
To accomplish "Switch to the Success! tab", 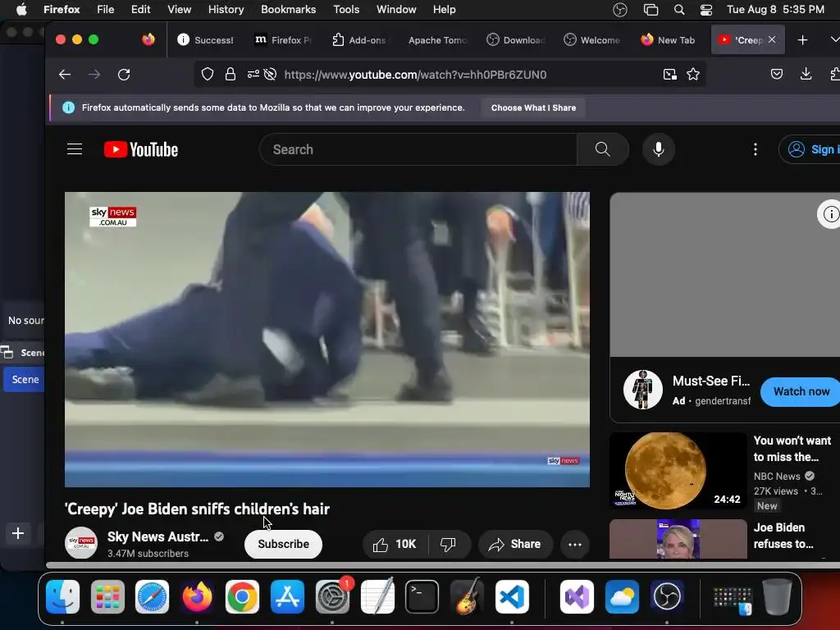I will (206, 39).
